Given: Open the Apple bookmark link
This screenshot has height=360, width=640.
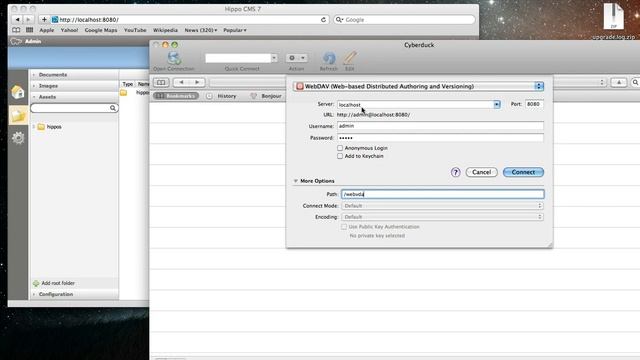Looking at the screenshot, I should 47,30.
